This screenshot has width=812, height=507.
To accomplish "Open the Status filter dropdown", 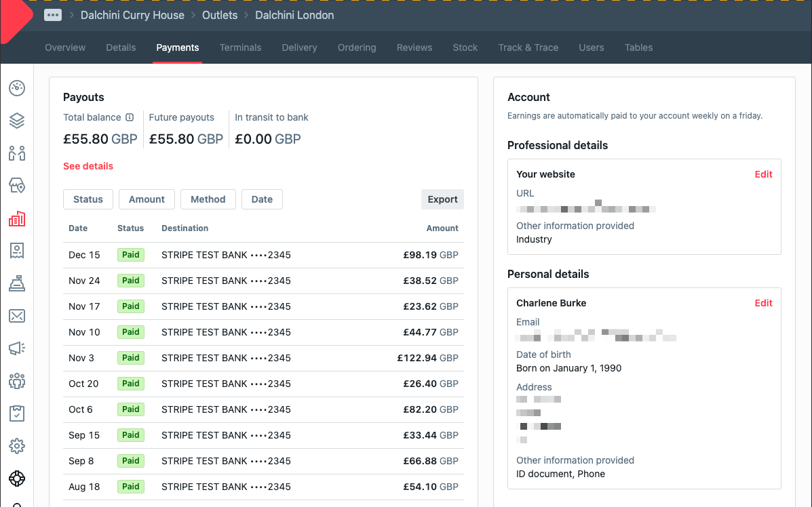I will [x=88, y=199].
